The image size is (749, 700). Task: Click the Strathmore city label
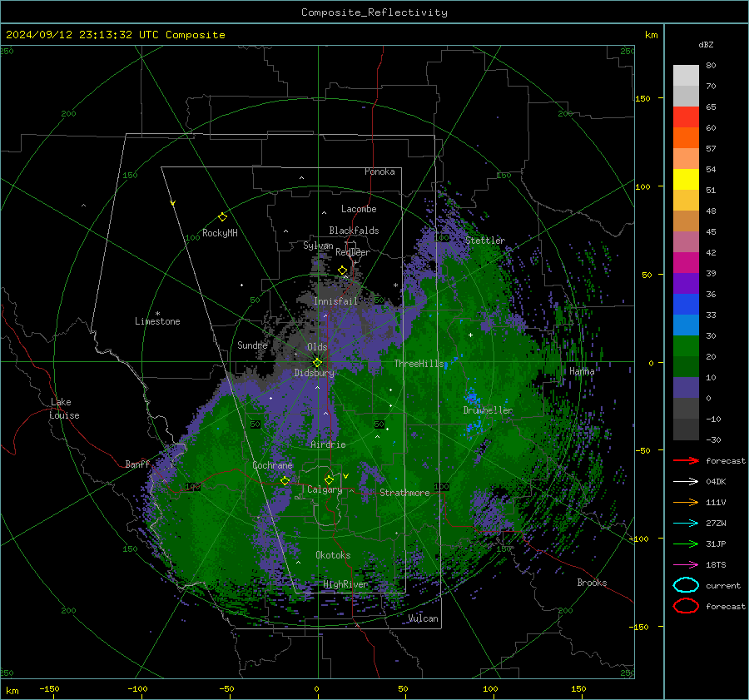click(x=404, y=493)
